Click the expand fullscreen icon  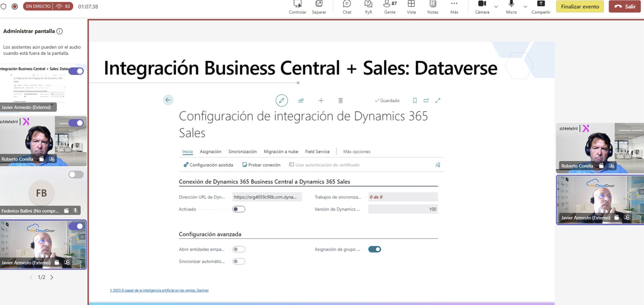438,101
